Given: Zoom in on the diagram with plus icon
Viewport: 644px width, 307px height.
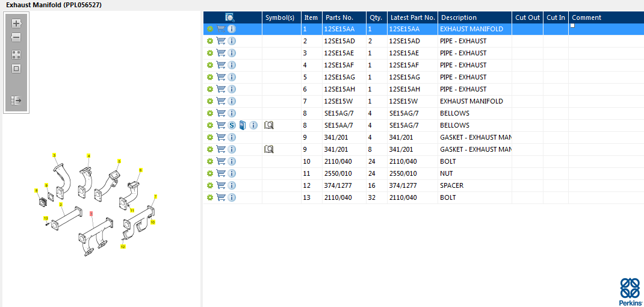Looking at the screenshot, I should (16, 23).
